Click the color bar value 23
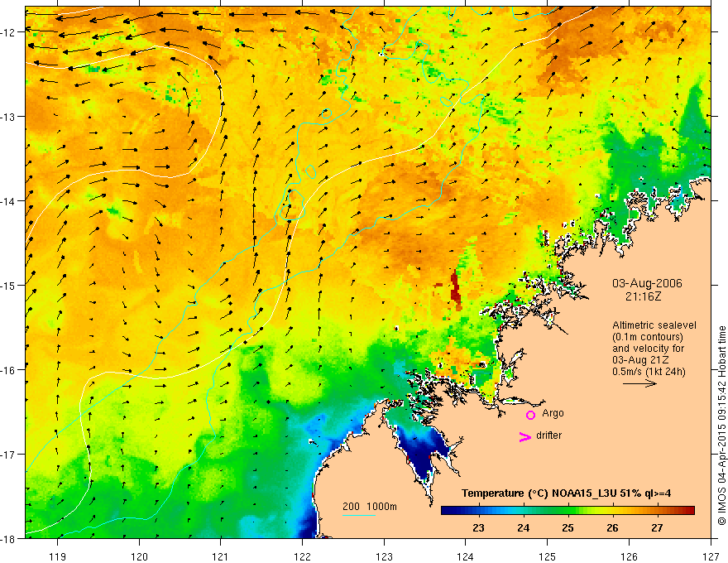 (x=479, y=528)
